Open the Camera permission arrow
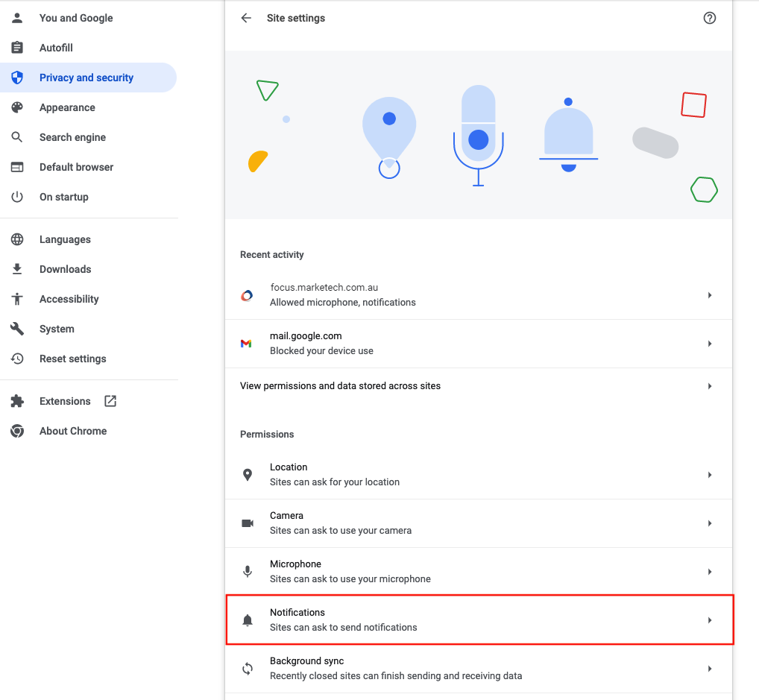Image resolution: width=759 pixels, height=700 pixels. (x=710, y=523)
